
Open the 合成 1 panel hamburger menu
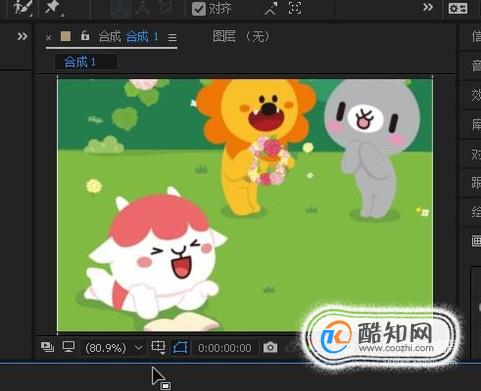172,37
